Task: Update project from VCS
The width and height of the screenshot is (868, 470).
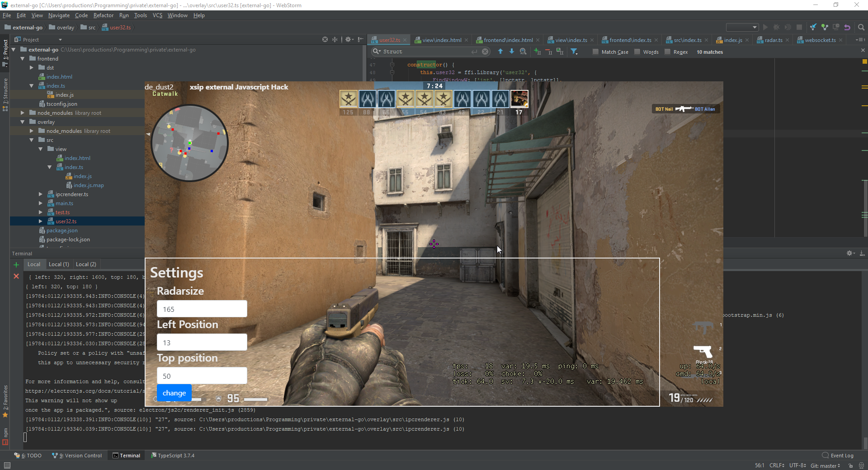Action: tap(813, 27)
